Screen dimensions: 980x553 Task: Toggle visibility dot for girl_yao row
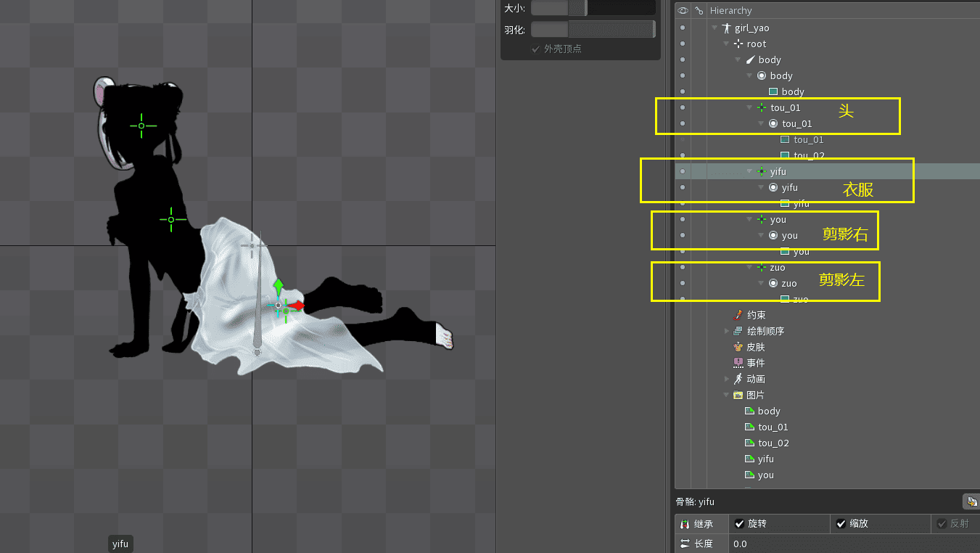pyautogui.click(x=683, y=28)
